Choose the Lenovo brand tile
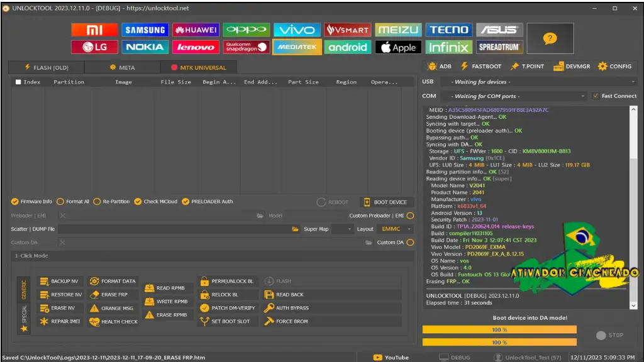The width and height of the screenshot is (644, 362). (x=196, y=47)
